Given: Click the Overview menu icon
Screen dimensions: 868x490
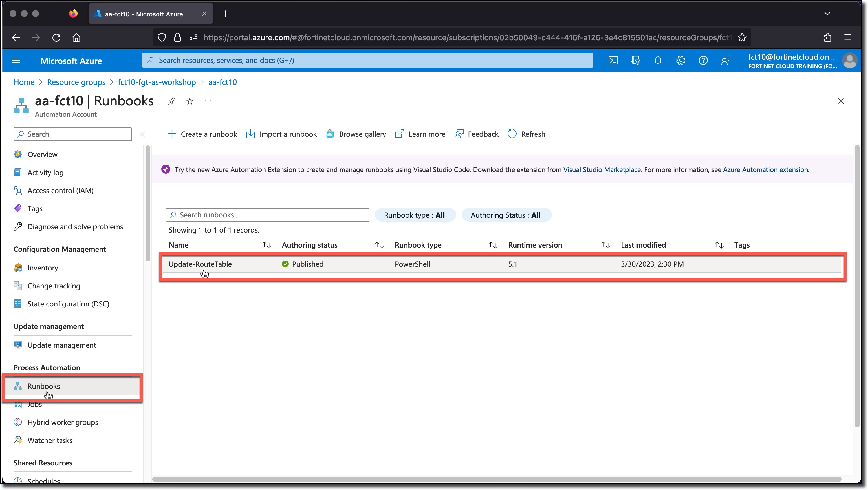Looking at the screenshot, I should (x=18, y=154).
